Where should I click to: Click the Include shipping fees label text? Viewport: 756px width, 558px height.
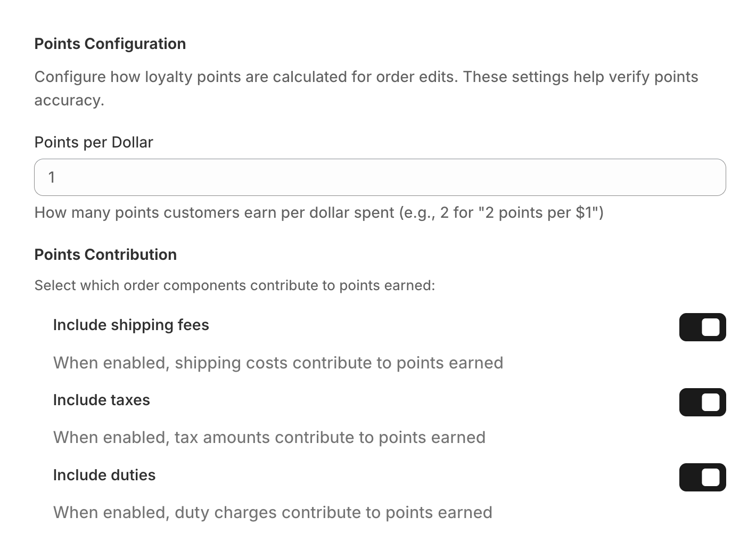[131, 325]
